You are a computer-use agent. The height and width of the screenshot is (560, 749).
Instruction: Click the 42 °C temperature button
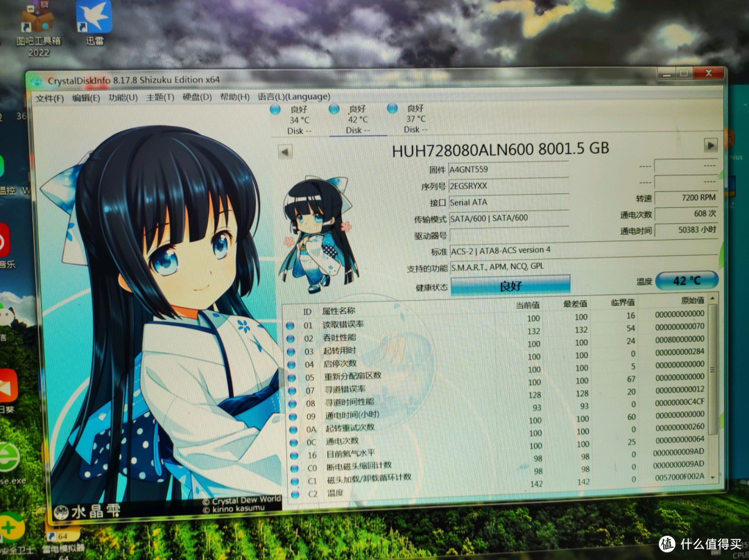(x=687, y=281)
